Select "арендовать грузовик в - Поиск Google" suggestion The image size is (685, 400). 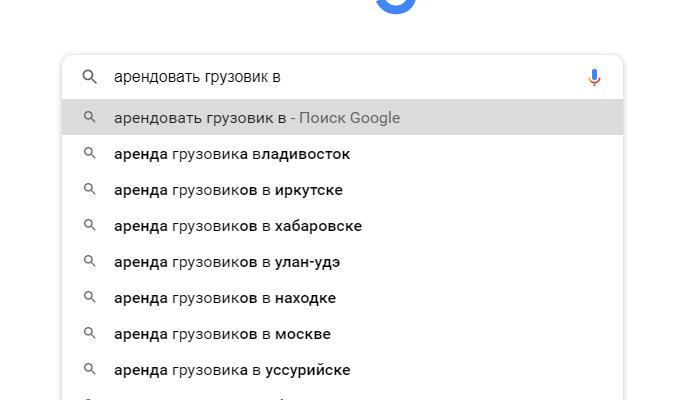(x=257, y=118)
